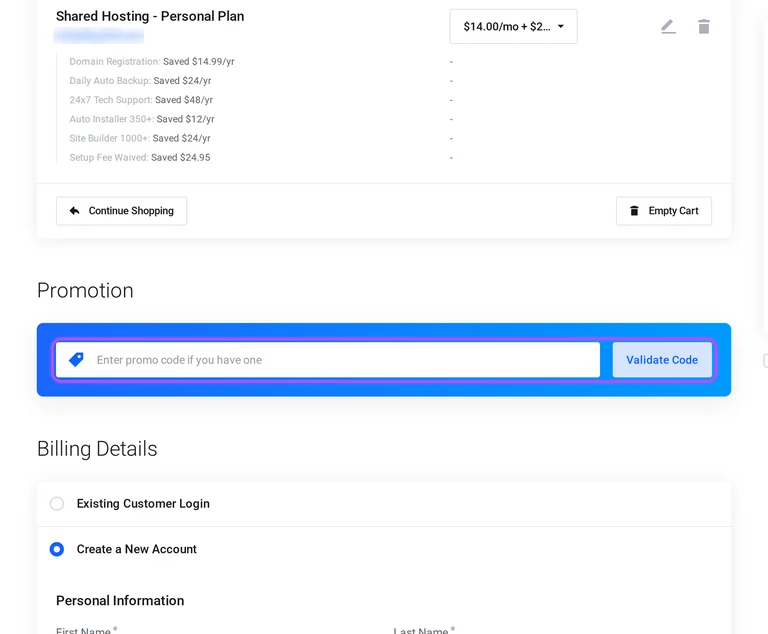Viewport: 768px width, 634px height.
Task: Focus the promo code input field
Action: 328,360
